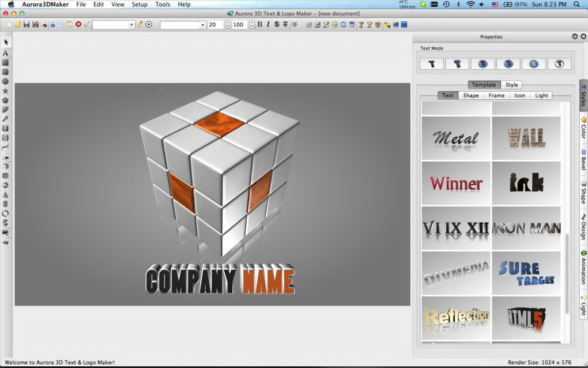Adjust the font size 20 stepper
The image size is (588, 368).
(x=227, y=25)
